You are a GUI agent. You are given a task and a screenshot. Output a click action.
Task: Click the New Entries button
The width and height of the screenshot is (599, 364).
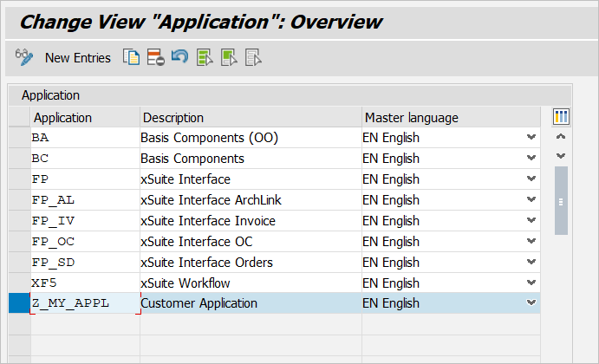(78, 58)
